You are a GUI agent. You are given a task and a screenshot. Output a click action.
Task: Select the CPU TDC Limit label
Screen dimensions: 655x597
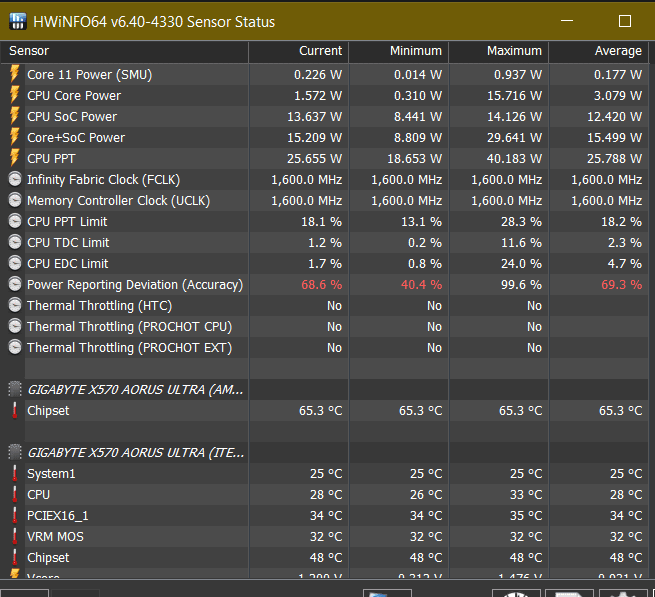(68, 243)
